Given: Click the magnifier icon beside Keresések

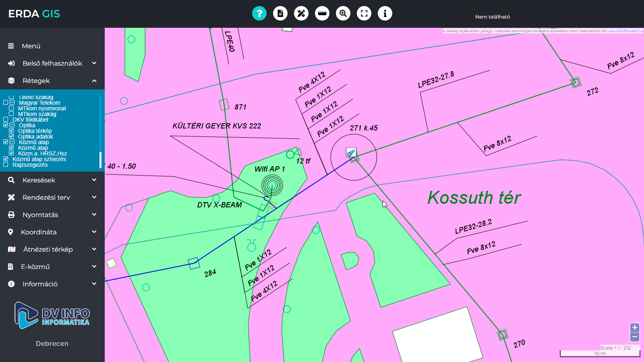Looking at the screenshot, I should point(11,180).
